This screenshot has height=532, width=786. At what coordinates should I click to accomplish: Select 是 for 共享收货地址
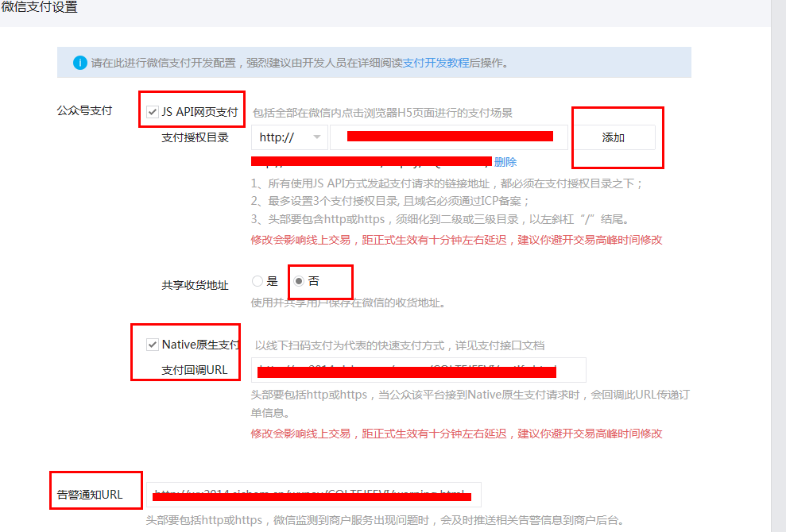tap(257, 281)
